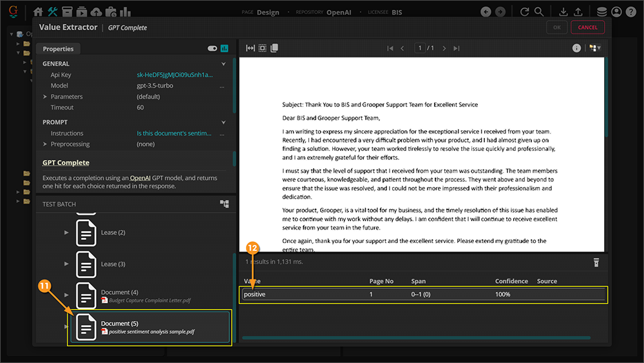Click the info icon above the document
The width and height of the screenshot is (644, 363).
click(x=576, y=48)
